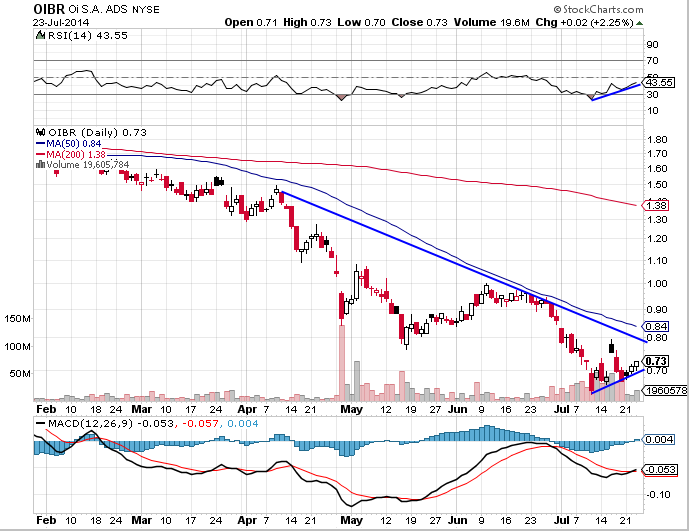Click the 'MA(50) 0.84' legend text

pos(73,144)
